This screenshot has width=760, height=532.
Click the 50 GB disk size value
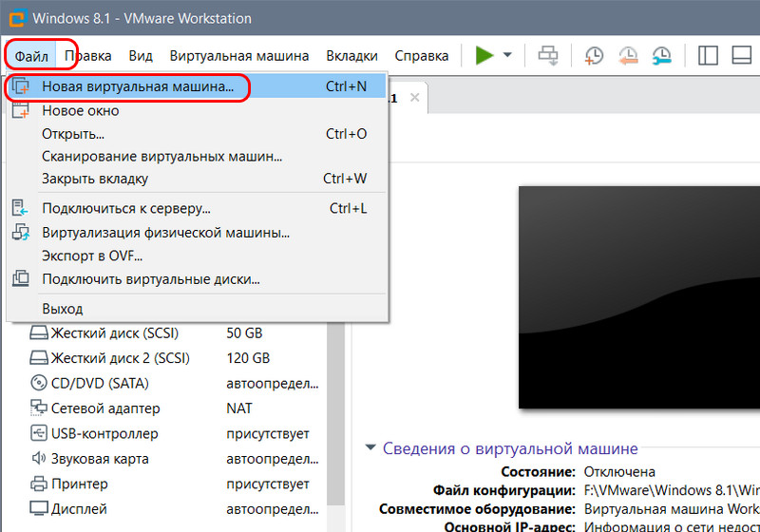tap(244, 333)
